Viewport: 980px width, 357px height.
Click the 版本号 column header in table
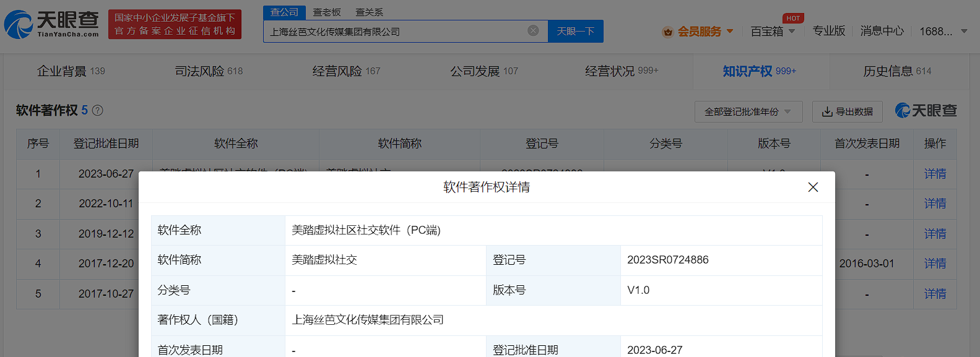[x=774, y=144]
